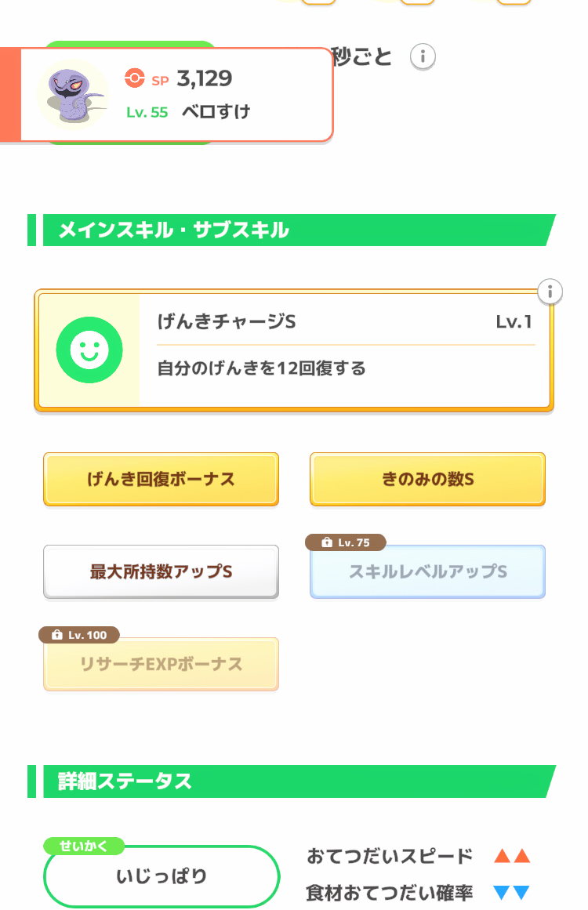Tap the メインスキル・サブスキル section header

(174, 230)
